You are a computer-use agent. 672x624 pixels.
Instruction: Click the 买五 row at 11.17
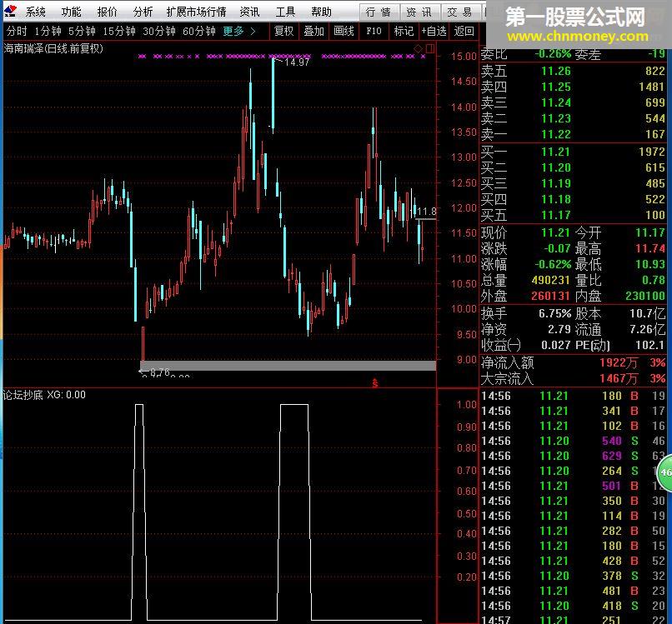573,215
